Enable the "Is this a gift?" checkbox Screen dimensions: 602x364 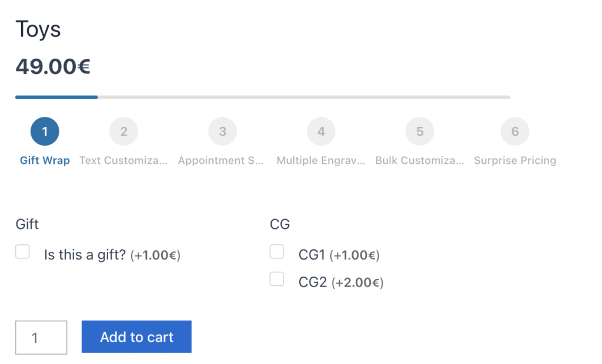pos(22,252)
